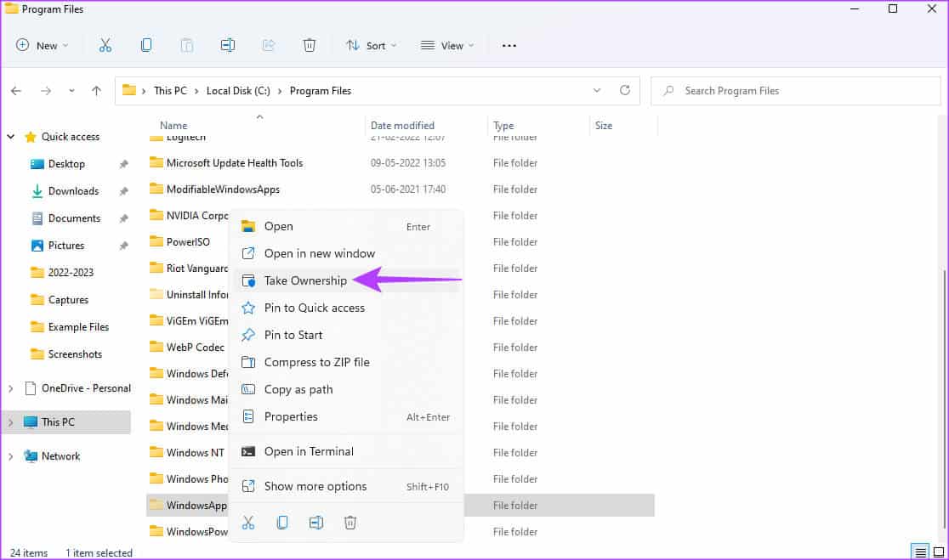Select the WebP Codec folder
The height and width of the screenshot is (560, 949).
click(195, 347)
